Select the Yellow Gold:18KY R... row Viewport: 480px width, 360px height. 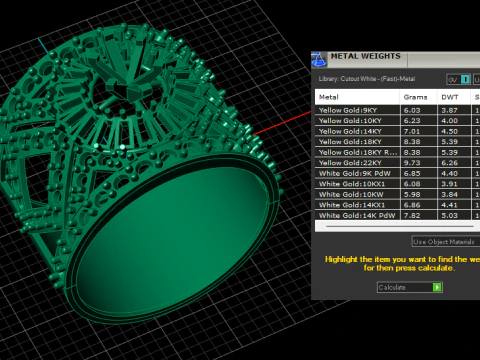click(x=397, y=152)
